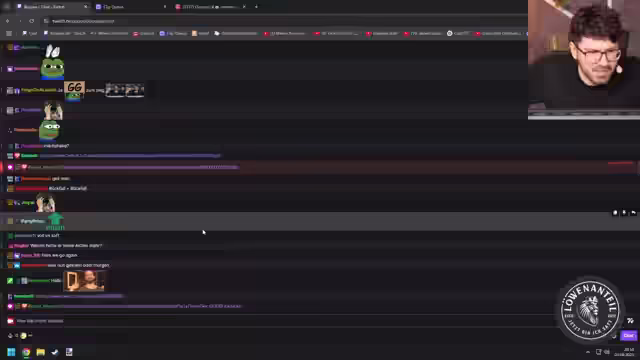This screenshot has width=640, height=360.
Task: Open the volume control in system tray
Action: coord(607,352)
